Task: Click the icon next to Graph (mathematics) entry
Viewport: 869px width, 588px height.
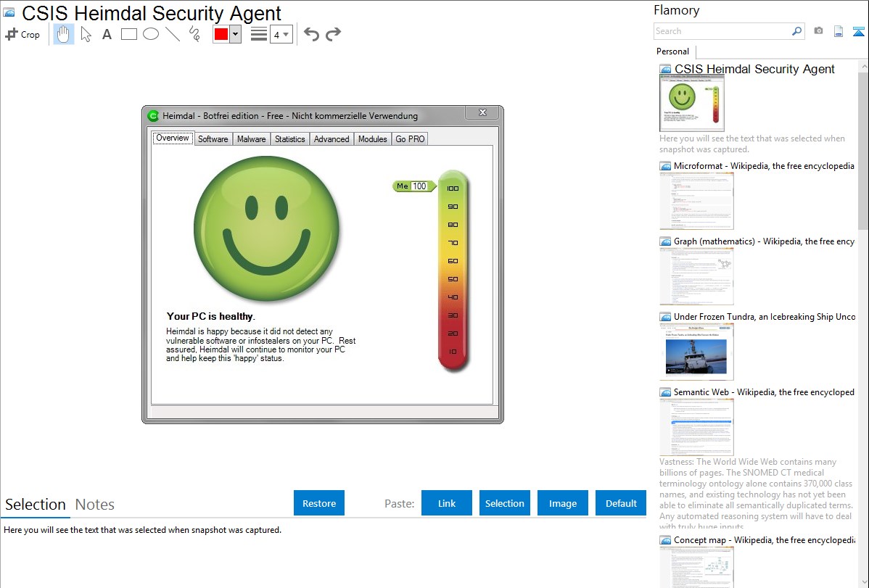Action: (665, 241)
